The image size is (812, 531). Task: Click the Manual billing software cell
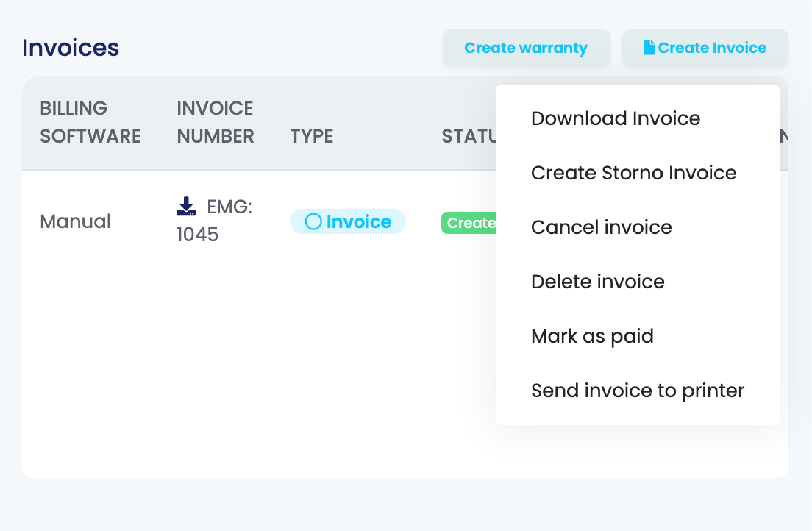click(x=76, y=221)
